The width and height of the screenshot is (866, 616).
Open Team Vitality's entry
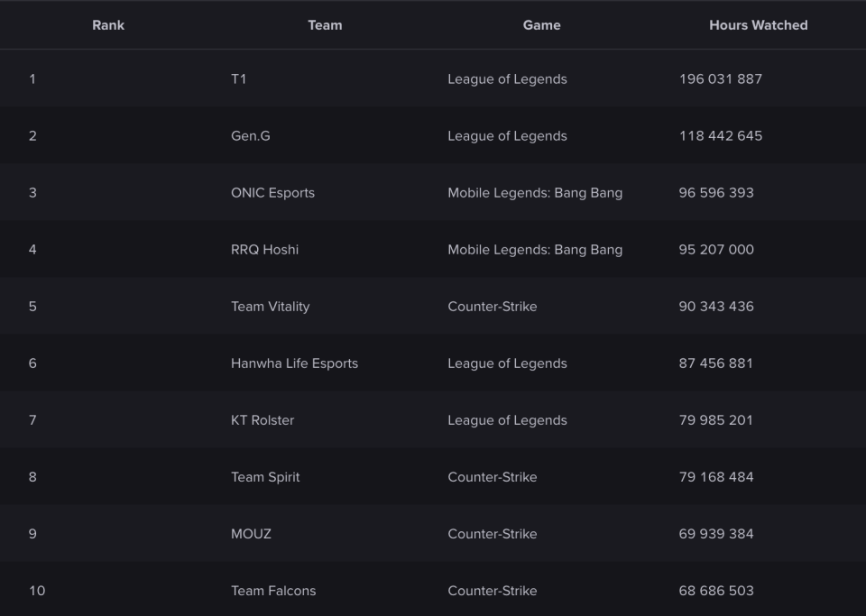pyautogui.click(x=270, y=307)
